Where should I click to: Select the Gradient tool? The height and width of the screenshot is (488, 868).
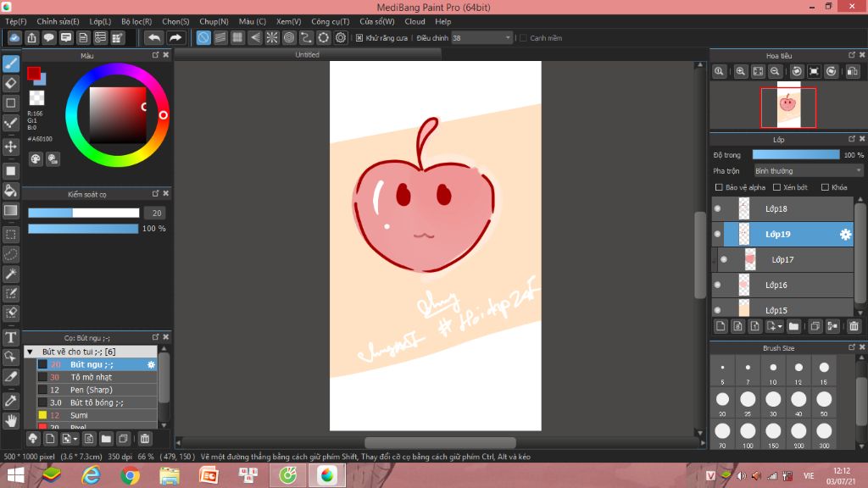(10, 210)
